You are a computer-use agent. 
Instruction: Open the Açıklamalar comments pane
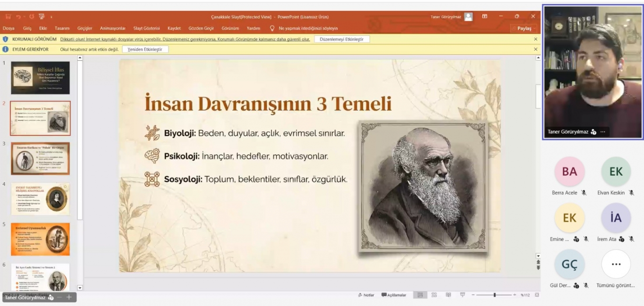click(394, 295)
